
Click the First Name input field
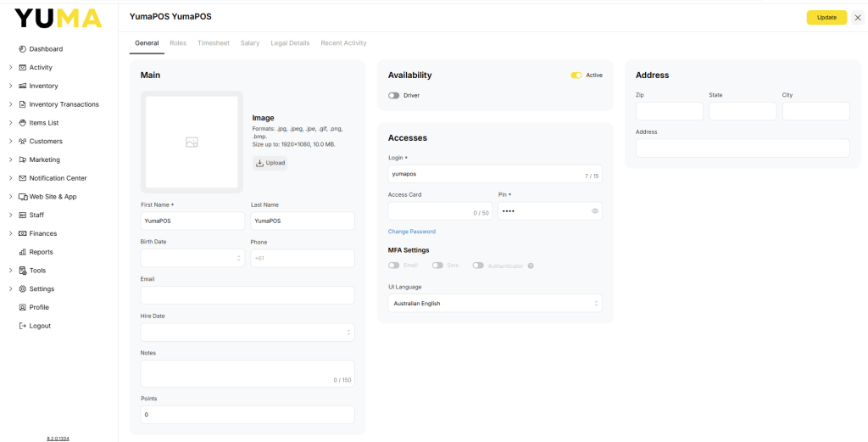coord(192,221)
